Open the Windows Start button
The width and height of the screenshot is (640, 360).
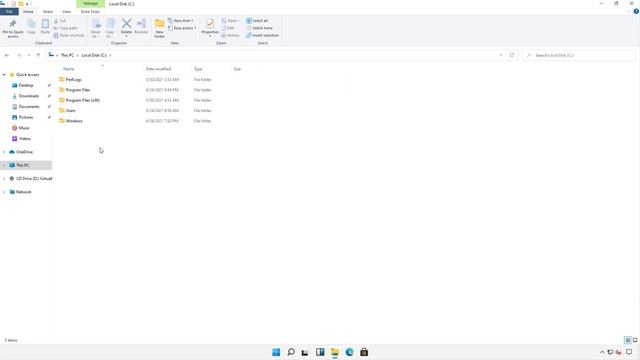point(276,352)
